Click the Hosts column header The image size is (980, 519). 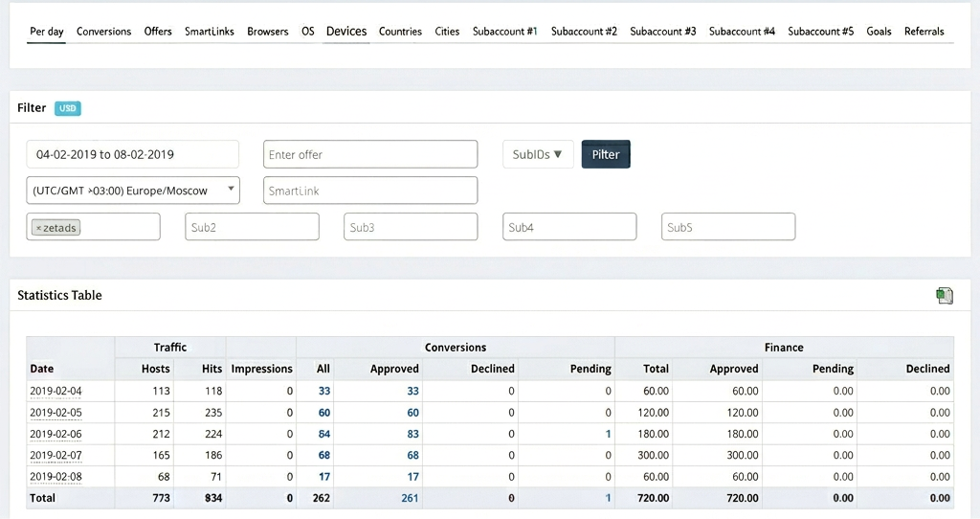[x=156, y=369]
